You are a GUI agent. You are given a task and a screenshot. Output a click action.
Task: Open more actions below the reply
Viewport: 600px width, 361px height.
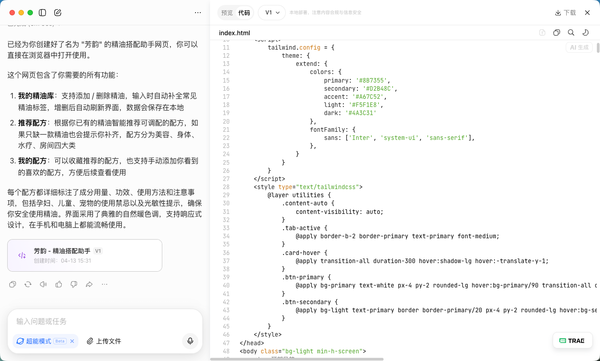point(104,284)
